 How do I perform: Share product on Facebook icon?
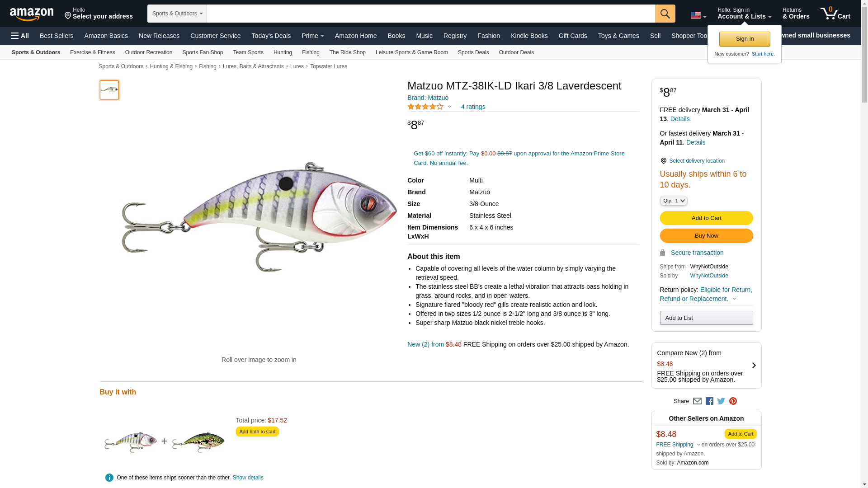pyautogui.click(x=709, y=401)
